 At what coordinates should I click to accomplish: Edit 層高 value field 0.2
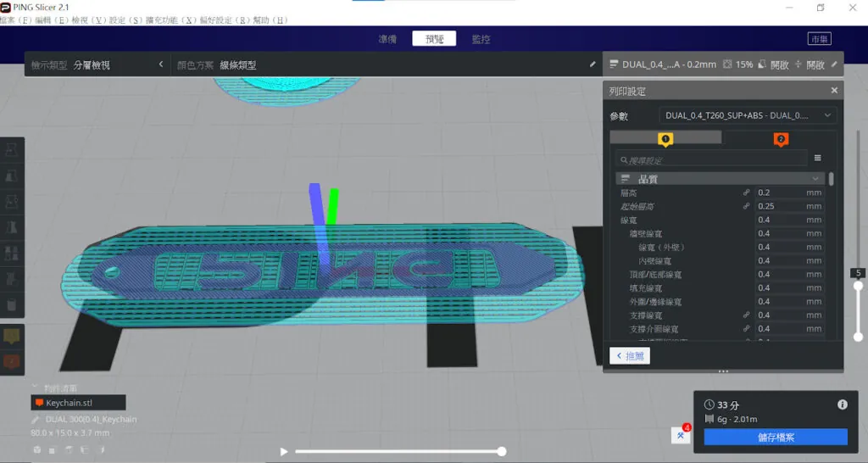coord(789,192)
